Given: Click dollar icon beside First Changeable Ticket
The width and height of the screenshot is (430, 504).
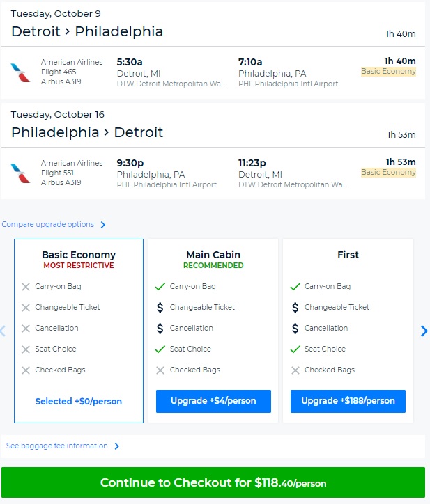Looking at the screenshot, I should click(x=295, y=307).
